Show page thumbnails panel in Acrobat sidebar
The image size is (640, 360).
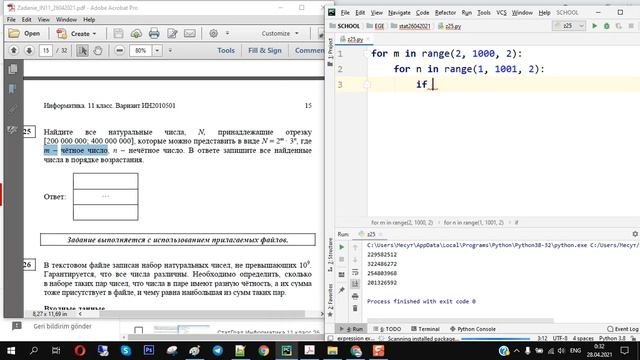pos(13,69)
